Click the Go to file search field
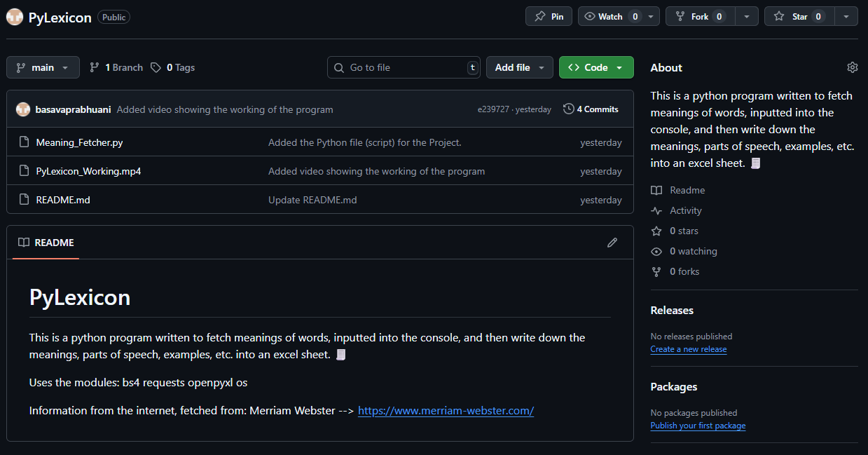868x455 pixels. (x=404, y=67)
